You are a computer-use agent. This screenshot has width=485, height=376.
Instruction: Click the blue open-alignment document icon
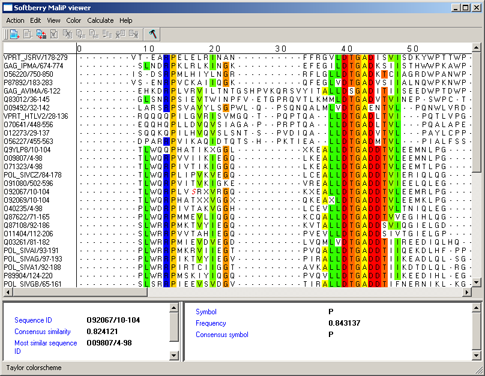click(x=14, y=34)
